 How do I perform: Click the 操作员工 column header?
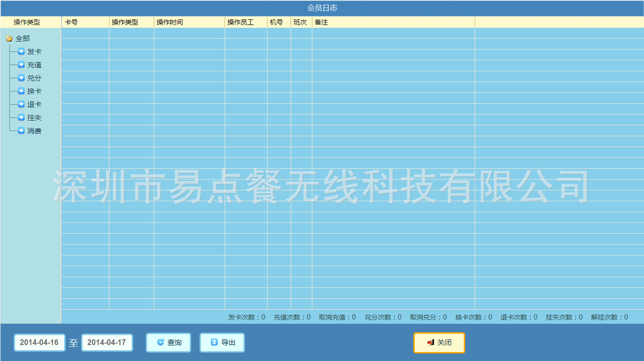[246, 22]
